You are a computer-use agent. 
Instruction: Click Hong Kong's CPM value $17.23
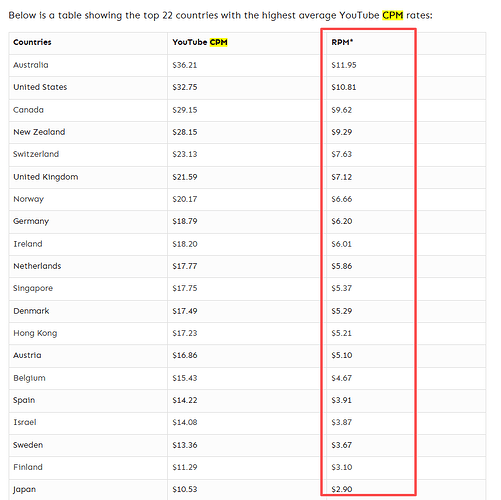coord(185,333)
